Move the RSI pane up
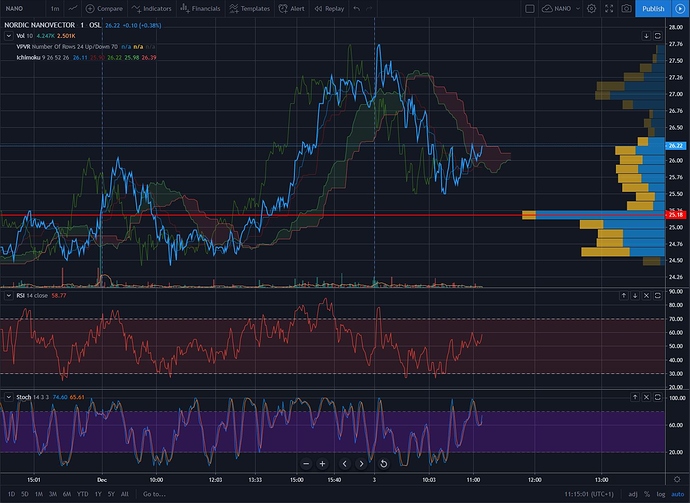The height and width of the screenshot is (503, 690). pyautogui.click(x=624, y=295)
